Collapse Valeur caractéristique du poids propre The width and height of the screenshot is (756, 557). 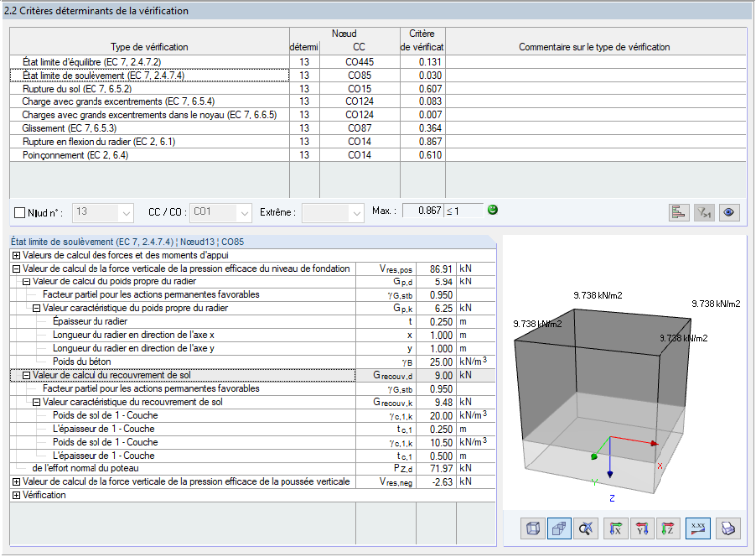point(36,308)
